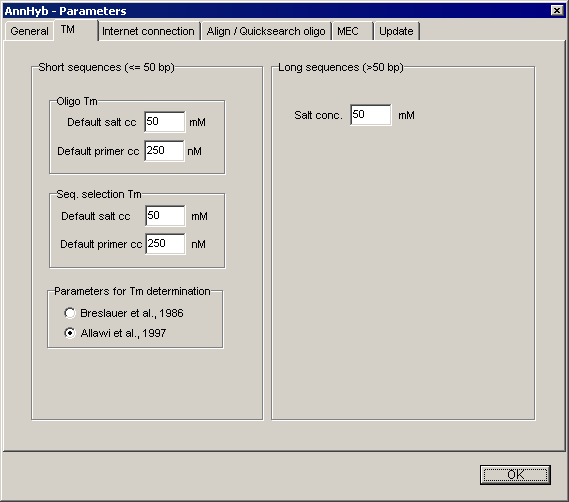The height and width of the screenshot is (502, 569).
Task: Click the 'Oligo Tm' group label
Action: 77,101
